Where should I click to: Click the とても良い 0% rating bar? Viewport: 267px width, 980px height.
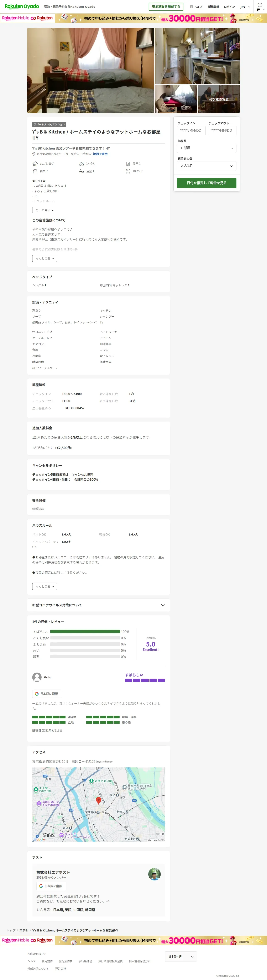[x=85, y=638]
